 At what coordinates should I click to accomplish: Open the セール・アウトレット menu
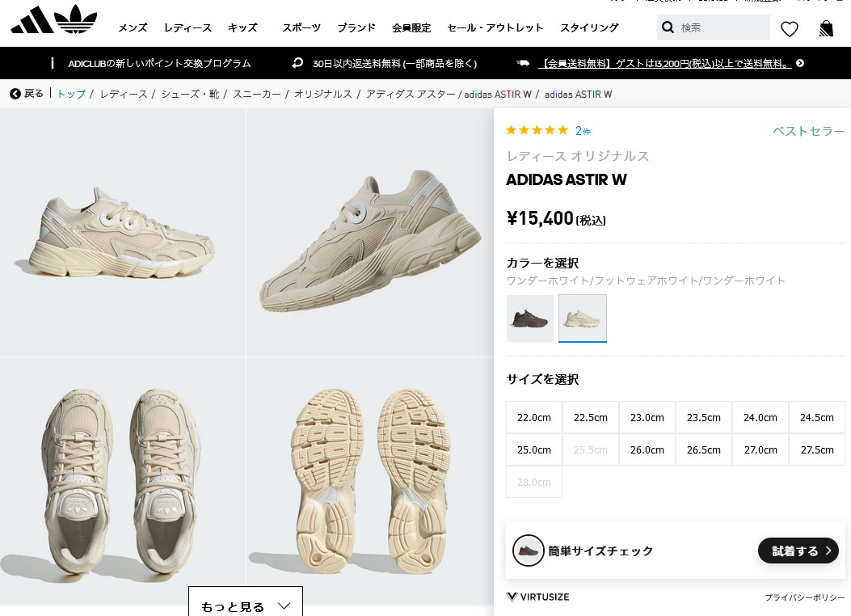(x=494, y=27)
